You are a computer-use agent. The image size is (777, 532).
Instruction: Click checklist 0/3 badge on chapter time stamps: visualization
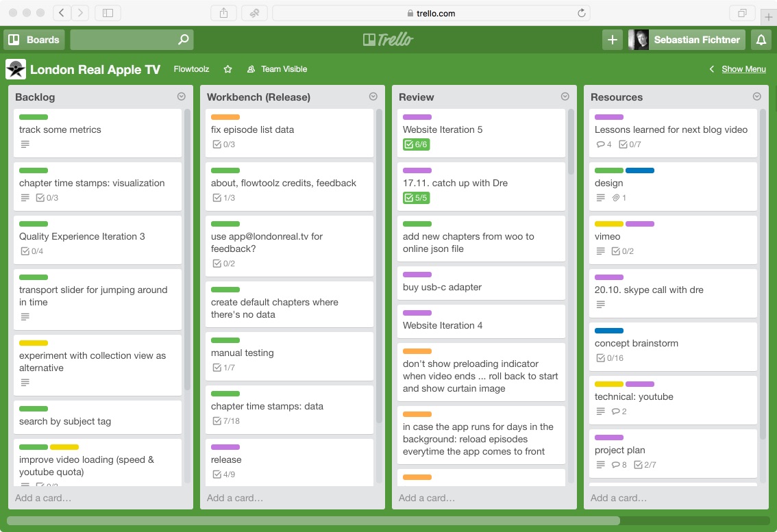tap(47, 198)
